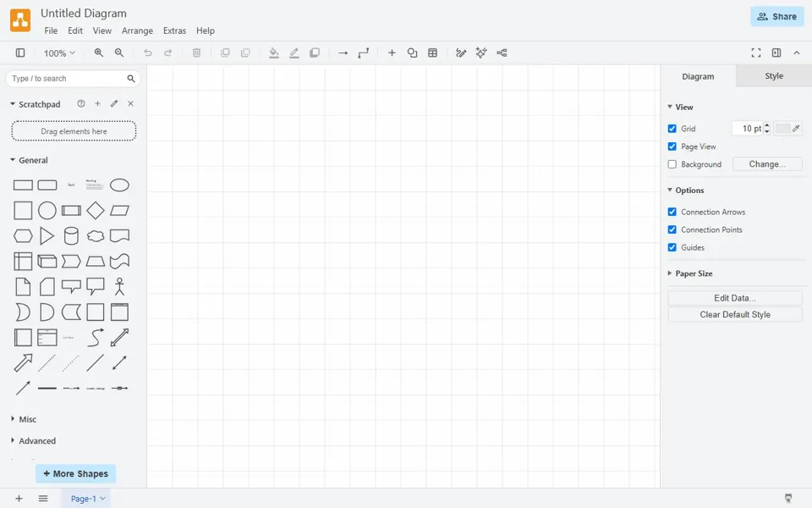812x508 pixels.
Task: Select the actor stick figure shape
Action: (119, 287)
